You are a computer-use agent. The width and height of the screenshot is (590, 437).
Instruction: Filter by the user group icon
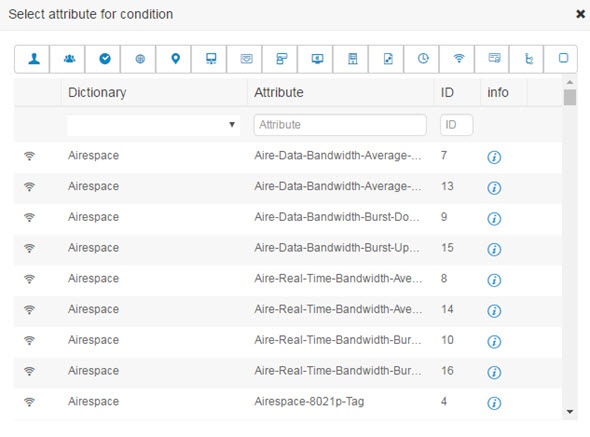coord(69,59)
